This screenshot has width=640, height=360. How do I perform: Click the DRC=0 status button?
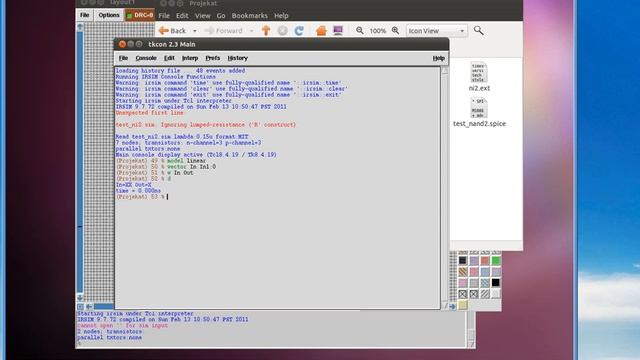[x=140, y=15]
